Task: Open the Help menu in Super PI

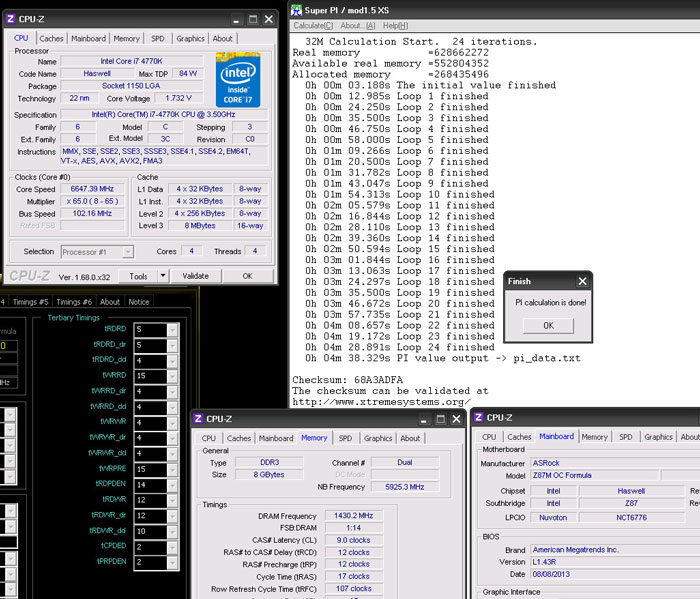Action: coord(395,25)
